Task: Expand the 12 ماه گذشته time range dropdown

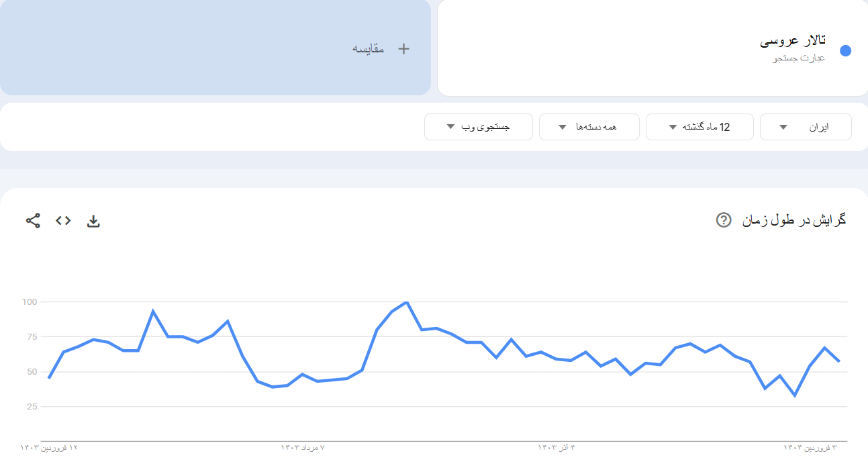Action: pyautogui.click(x=699, y=127)
